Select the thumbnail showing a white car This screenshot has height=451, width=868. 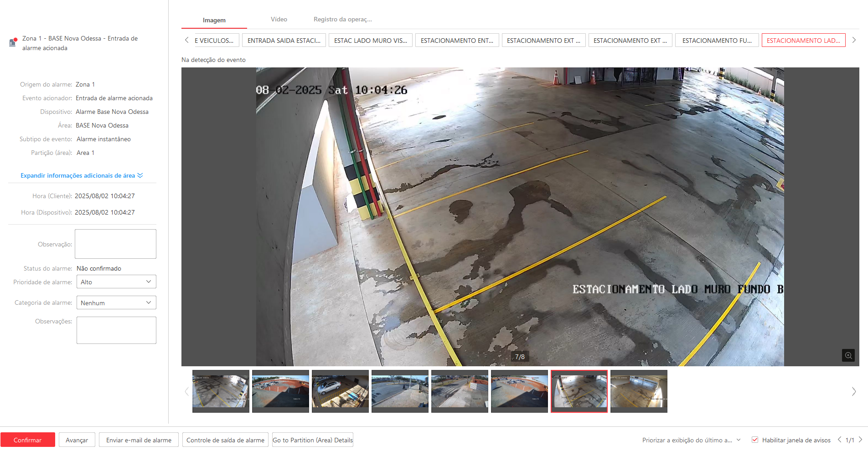click(x=340, y=391)
